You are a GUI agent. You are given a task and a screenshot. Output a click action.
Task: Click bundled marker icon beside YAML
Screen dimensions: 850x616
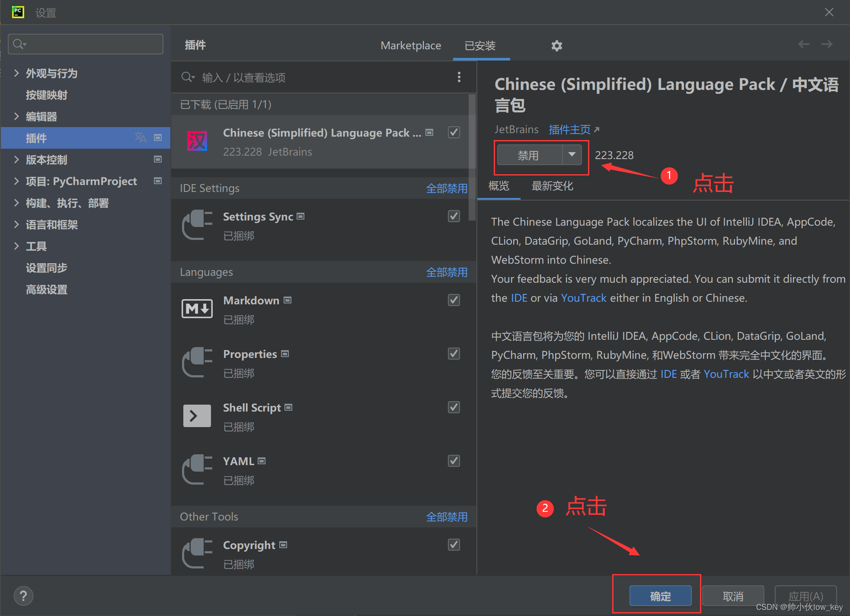(x=262, y=461)
